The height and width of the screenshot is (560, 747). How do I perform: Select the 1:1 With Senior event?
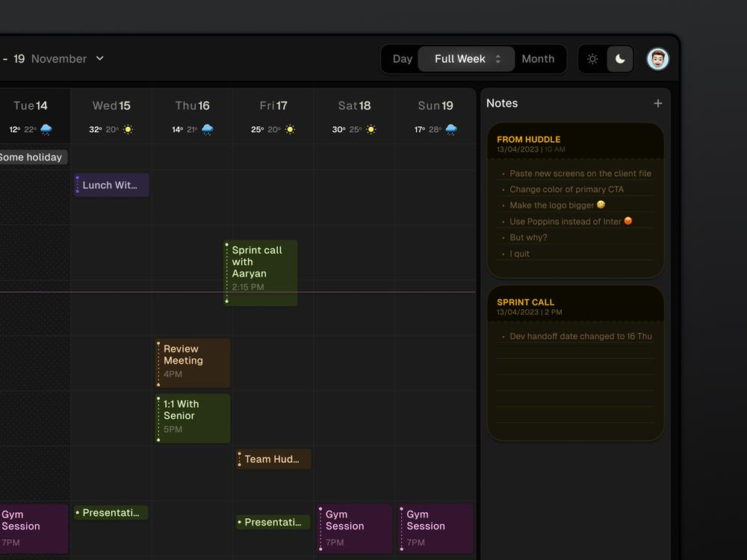point(193,418)
